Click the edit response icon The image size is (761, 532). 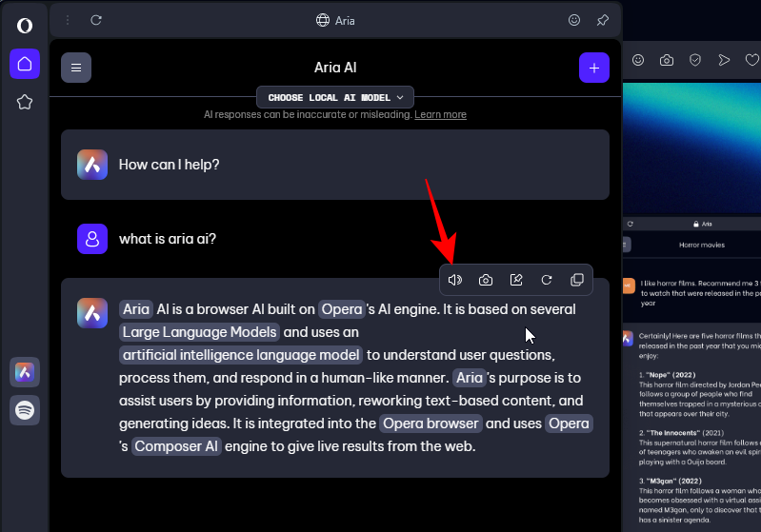tap(516, 280)
